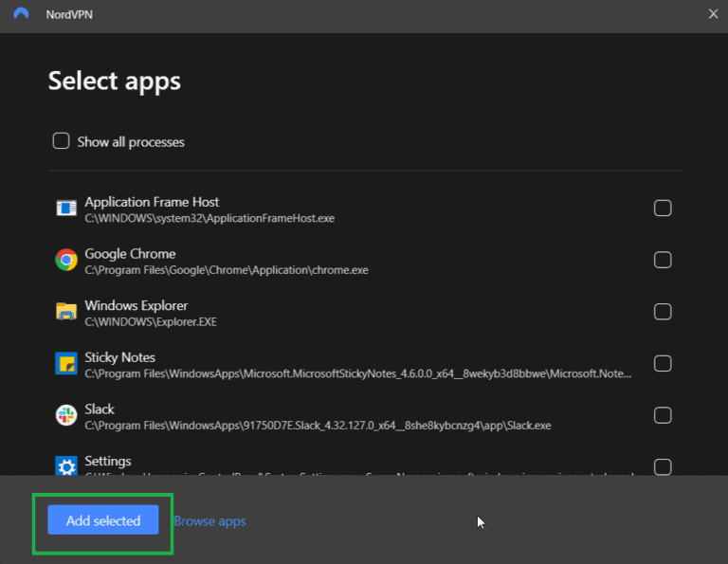Check the Google Chrome checkbox

point(663,260)
